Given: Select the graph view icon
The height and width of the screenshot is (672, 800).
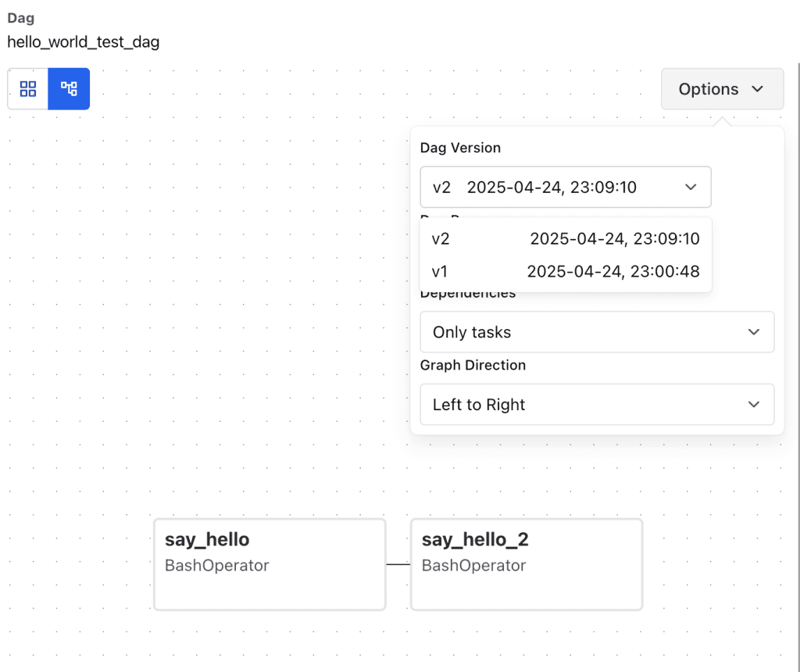Looking at the screenshot, I should click(69, 89).
